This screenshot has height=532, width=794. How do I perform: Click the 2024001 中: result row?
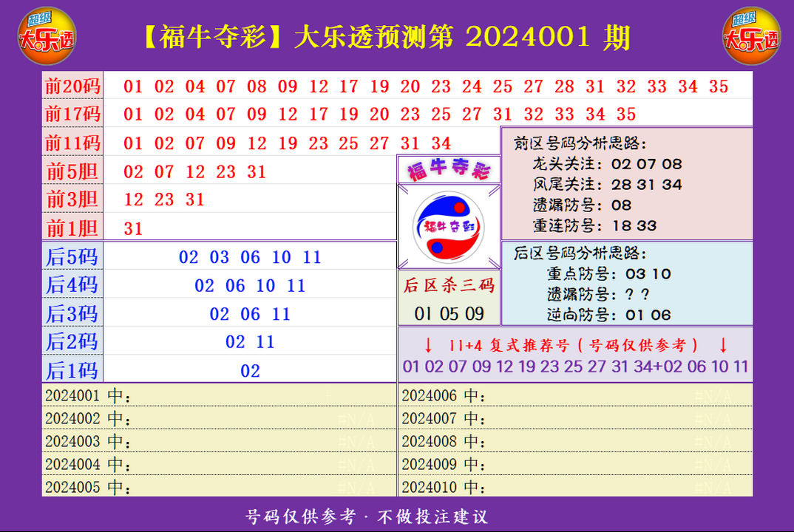pyautogui.click(x=220, y=395)
